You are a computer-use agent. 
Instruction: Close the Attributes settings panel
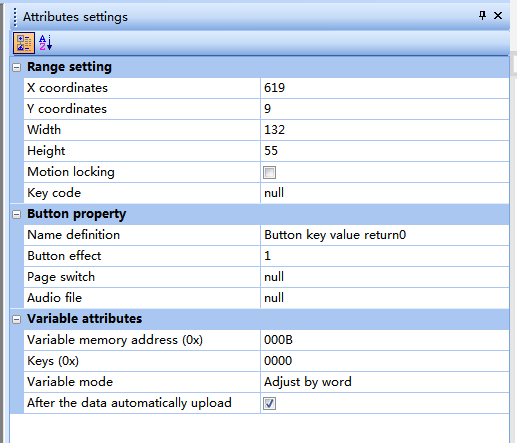point(498,16)
